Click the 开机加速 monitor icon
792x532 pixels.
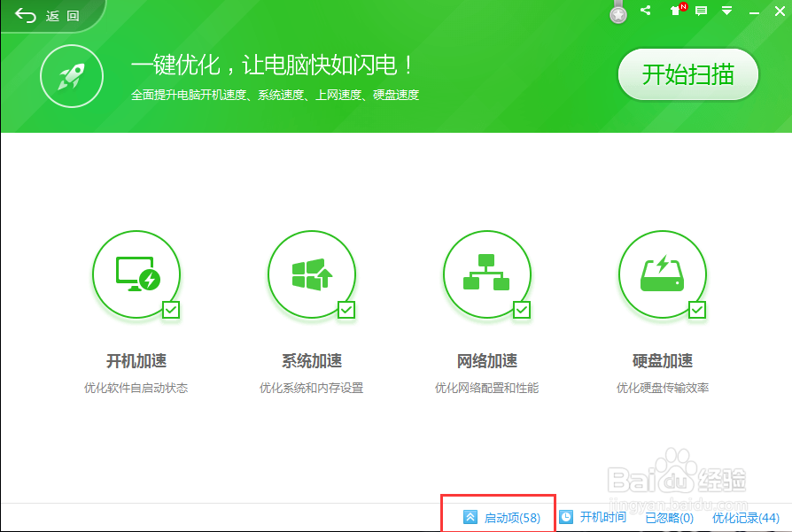[x=136, y=274]
